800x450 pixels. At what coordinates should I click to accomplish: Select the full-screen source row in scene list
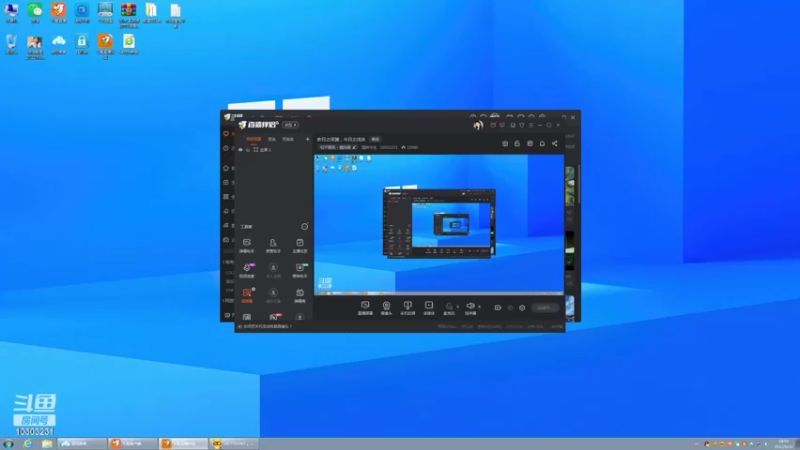click(273, 150)
